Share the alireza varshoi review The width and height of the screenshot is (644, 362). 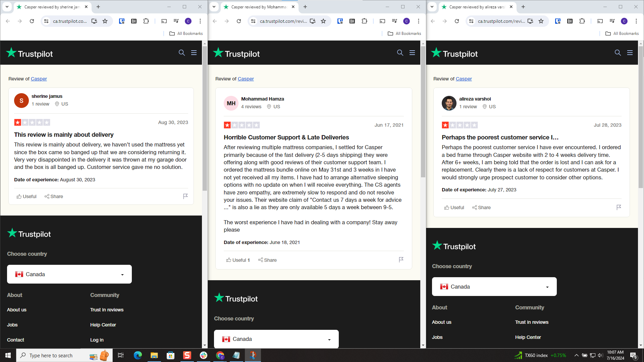tap(481, 207)
